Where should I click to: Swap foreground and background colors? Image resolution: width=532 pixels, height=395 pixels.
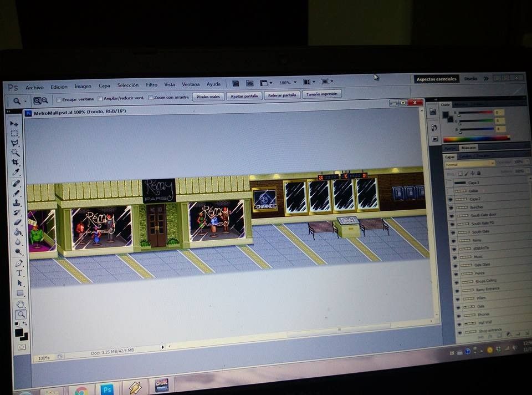click(25, 323)
